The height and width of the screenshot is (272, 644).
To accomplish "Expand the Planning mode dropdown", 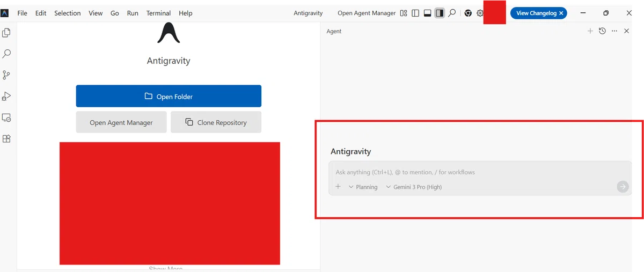I will click(x=363, y=187).
